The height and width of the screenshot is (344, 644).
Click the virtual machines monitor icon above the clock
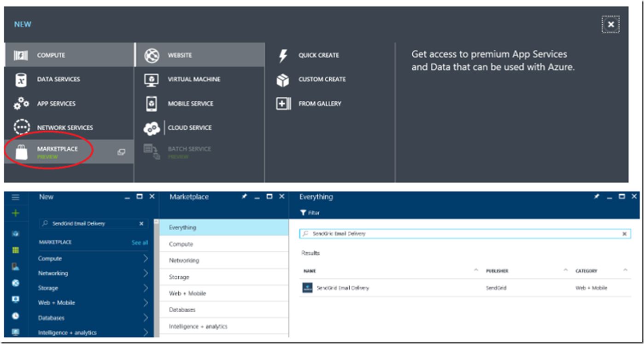16,299
